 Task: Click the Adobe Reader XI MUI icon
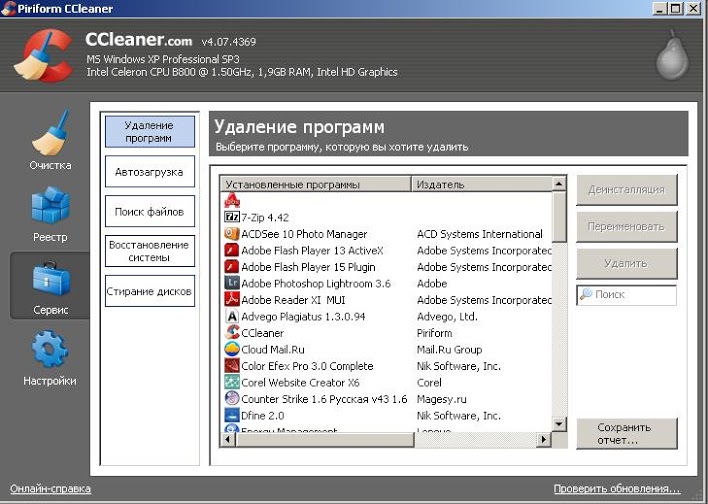click(x=232, y=299)
